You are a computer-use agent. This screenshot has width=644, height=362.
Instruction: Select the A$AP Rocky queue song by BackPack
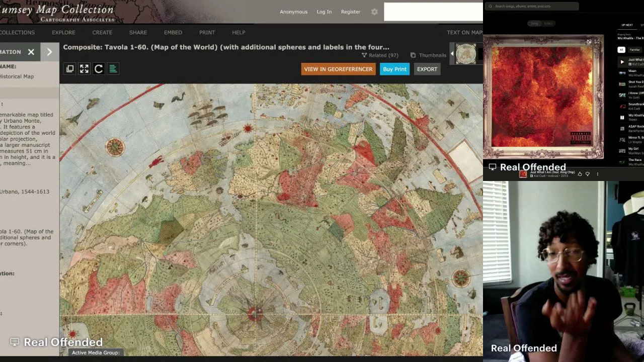coord(631,128)
